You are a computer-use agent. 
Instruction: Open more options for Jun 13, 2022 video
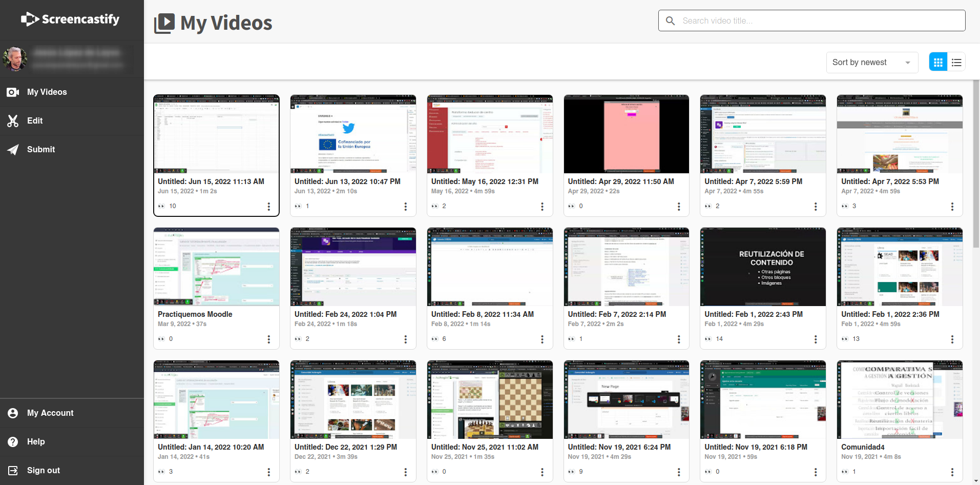pos(406,207)
